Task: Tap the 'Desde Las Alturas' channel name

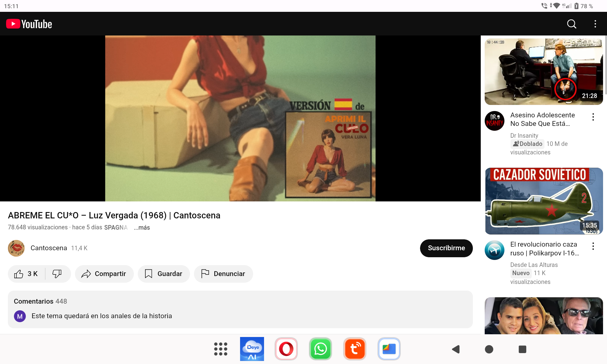Action: coord(534,265)
